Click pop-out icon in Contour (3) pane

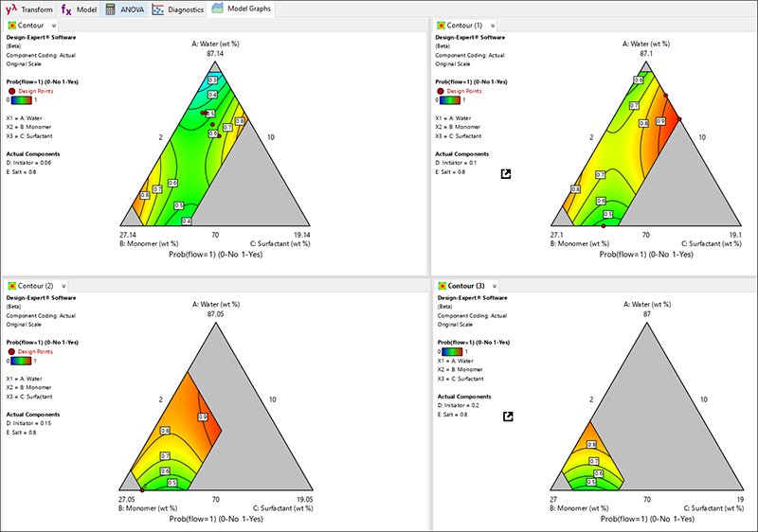pyautogui.click(x=506, y=416)
